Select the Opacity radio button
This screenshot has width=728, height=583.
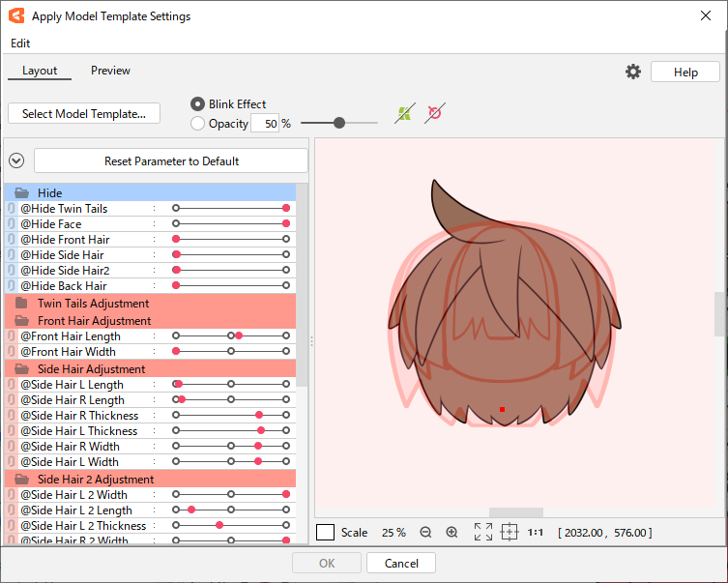(x=198, y=124)
